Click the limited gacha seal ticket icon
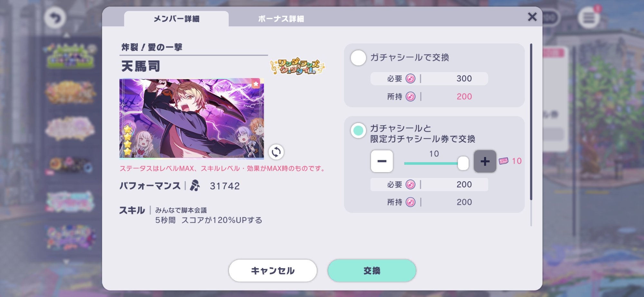Image resolution: width=644 pixels, height=297 pixels. coord(503,161)
